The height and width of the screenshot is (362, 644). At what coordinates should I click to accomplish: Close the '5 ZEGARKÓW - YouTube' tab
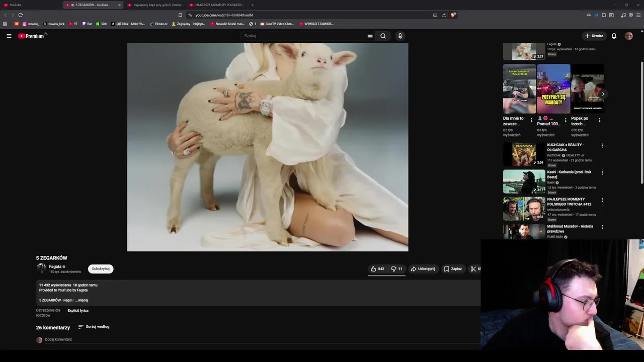pos(119,5)
